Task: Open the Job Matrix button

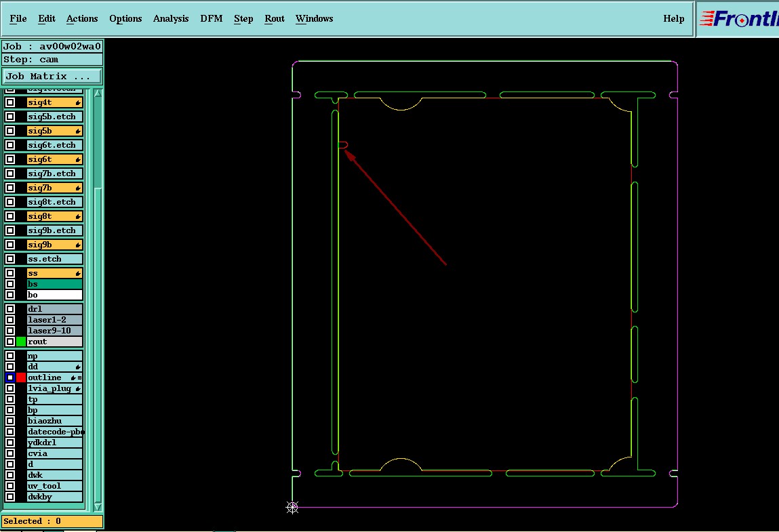Action: click(52, 77)
